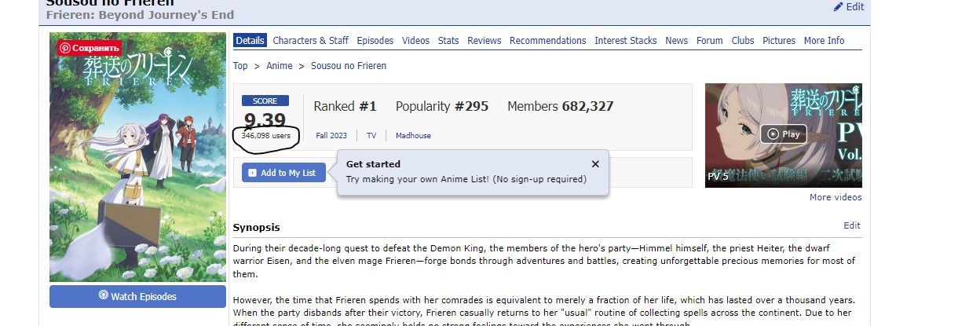This screenshot has width=980, height=326.
Task: Open the Interest Stacks tab
Action: [625, 41]
